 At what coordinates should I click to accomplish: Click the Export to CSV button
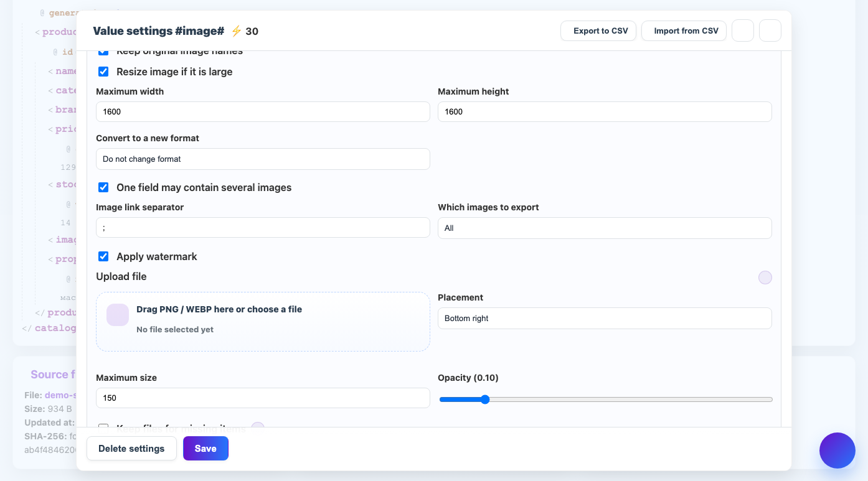coord(598,30)
